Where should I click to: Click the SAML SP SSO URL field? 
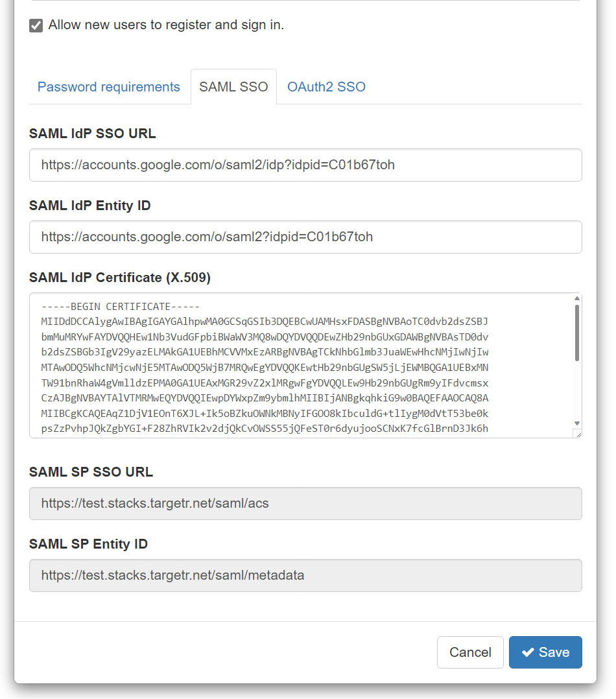coord(306,503)
